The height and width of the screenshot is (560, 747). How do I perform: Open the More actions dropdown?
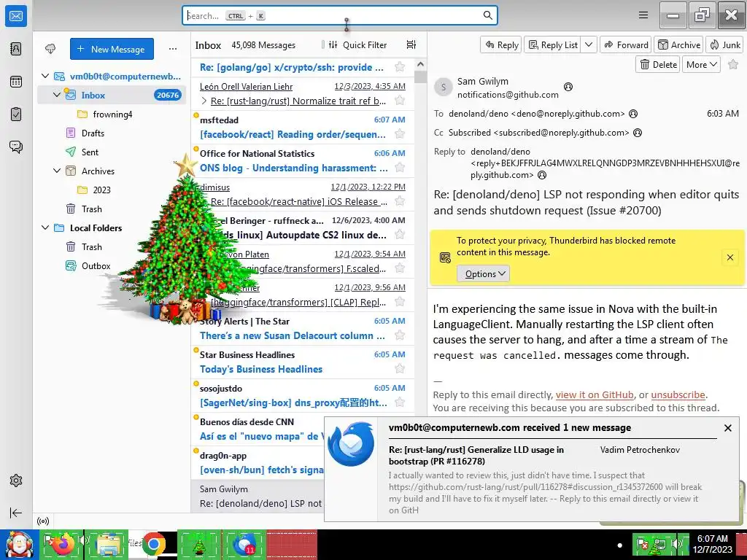click(x=701, y=64)
